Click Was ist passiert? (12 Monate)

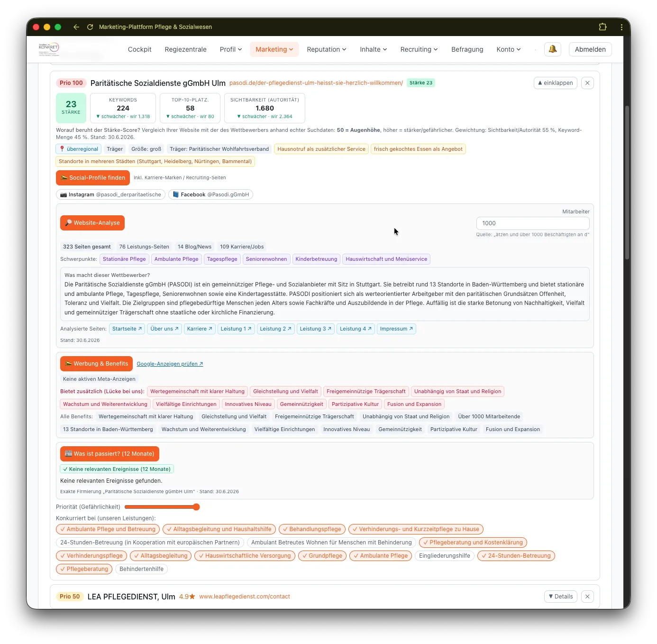pyautogui.click(x=110, y=454)
